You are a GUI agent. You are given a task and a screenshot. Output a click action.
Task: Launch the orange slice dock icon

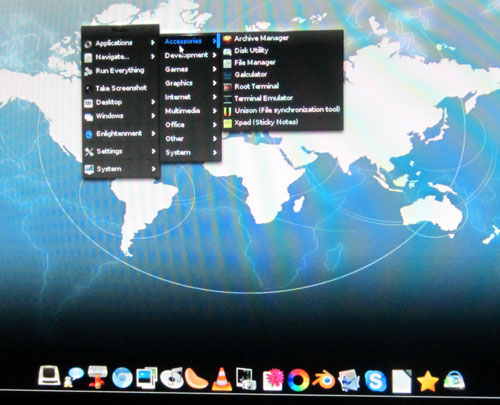click(x=197, y=379)
